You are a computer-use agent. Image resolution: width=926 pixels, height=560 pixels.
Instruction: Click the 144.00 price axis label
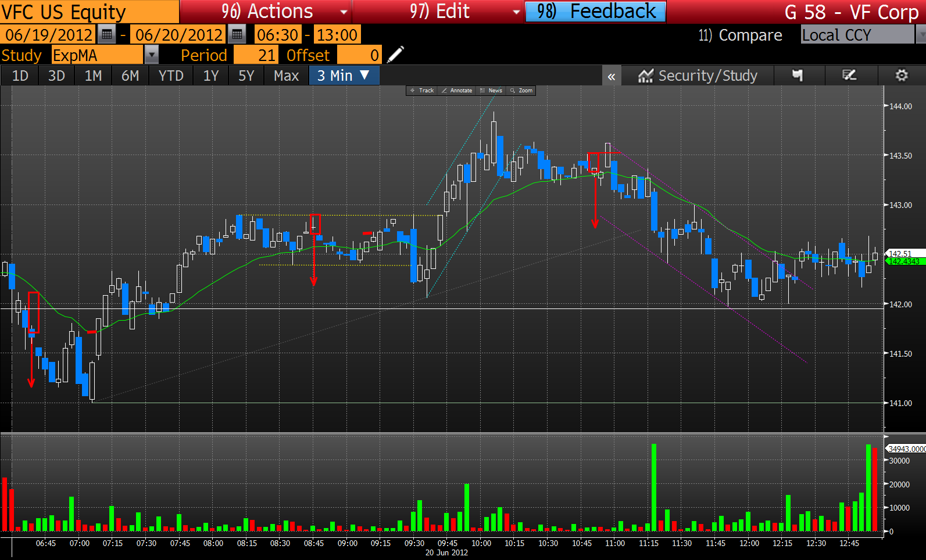tap(900, 106)
